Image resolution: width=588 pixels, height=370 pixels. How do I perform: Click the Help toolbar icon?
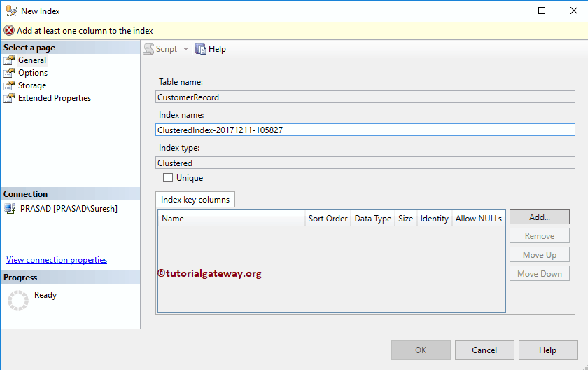point(201,49)
